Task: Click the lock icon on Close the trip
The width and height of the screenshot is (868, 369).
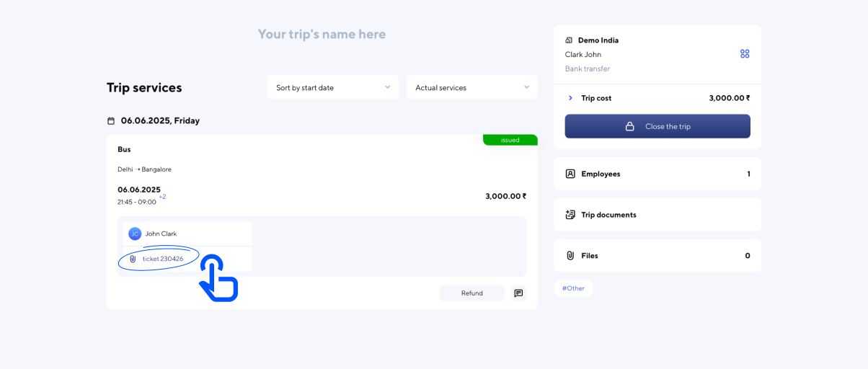Action: tap(629, 126)
